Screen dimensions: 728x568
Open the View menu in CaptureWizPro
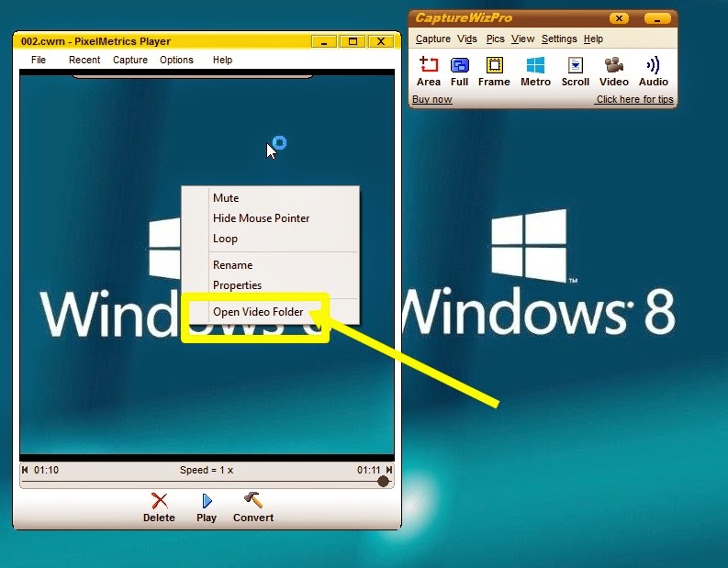(522, 39)
